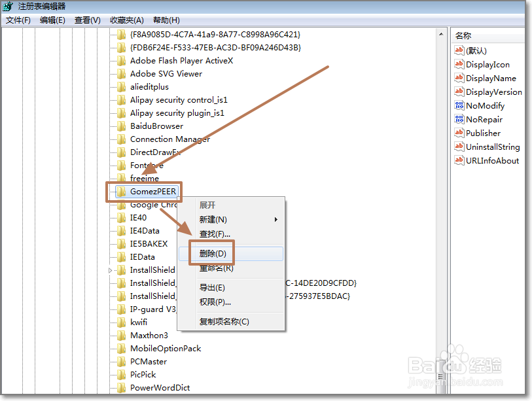This screenshot has height=401, width=532.
Task: Choose 权限(P)... in the context menu
Action: [231, 302]
